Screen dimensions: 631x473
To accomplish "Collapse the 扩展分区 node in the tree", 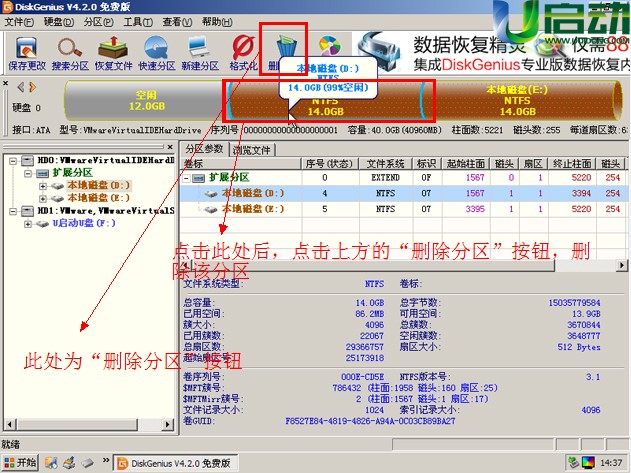I will tap(27, 174).
